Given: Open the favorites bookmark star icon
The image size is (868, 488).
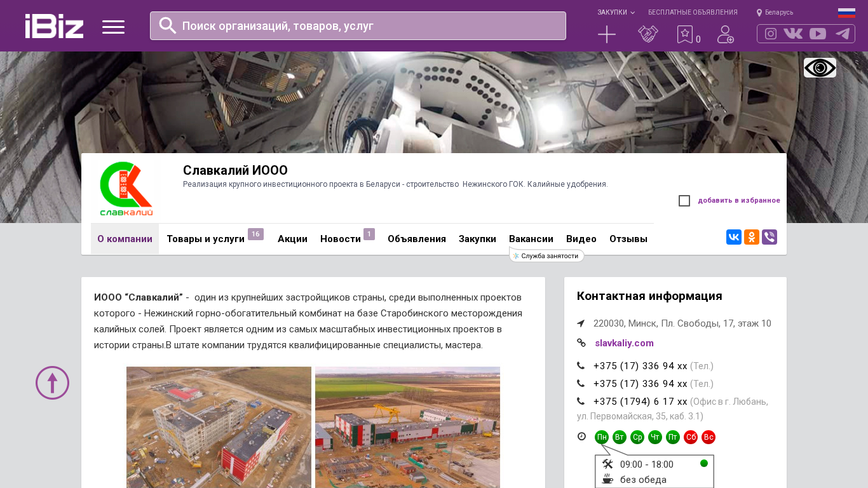Looking at the screenshot, I should pyautogui.click(x=684, y=34).
